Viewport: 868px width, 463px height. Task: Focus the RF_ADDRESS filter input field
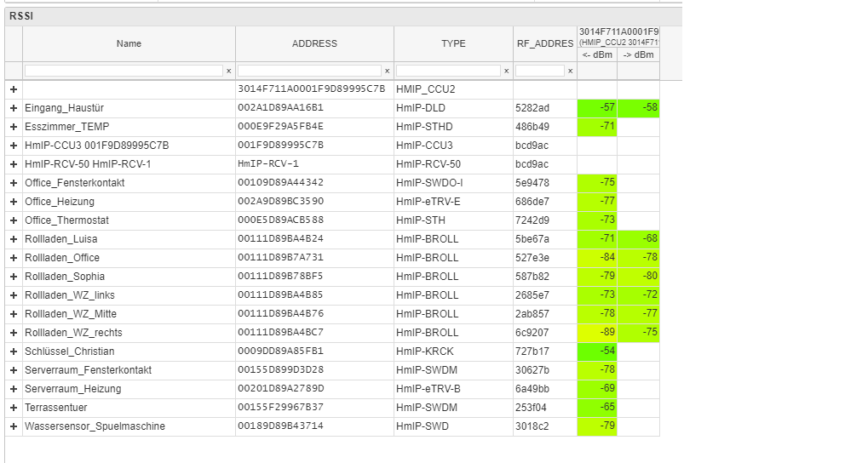[x=540, y=71]
